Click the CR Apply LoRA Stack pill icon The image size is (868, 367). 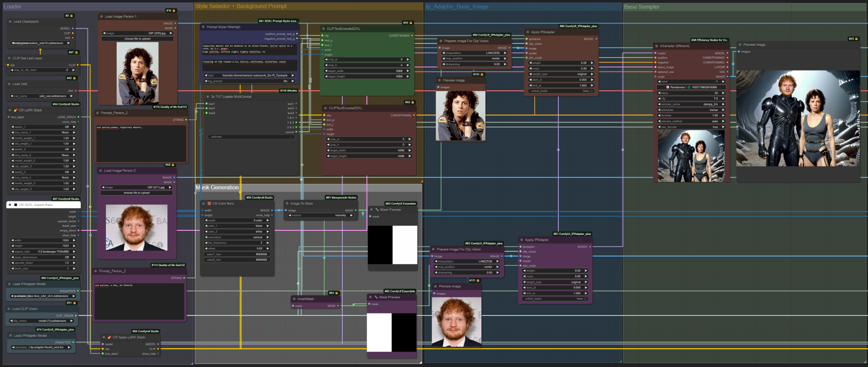pyautogui.click(x=109, y=337)
